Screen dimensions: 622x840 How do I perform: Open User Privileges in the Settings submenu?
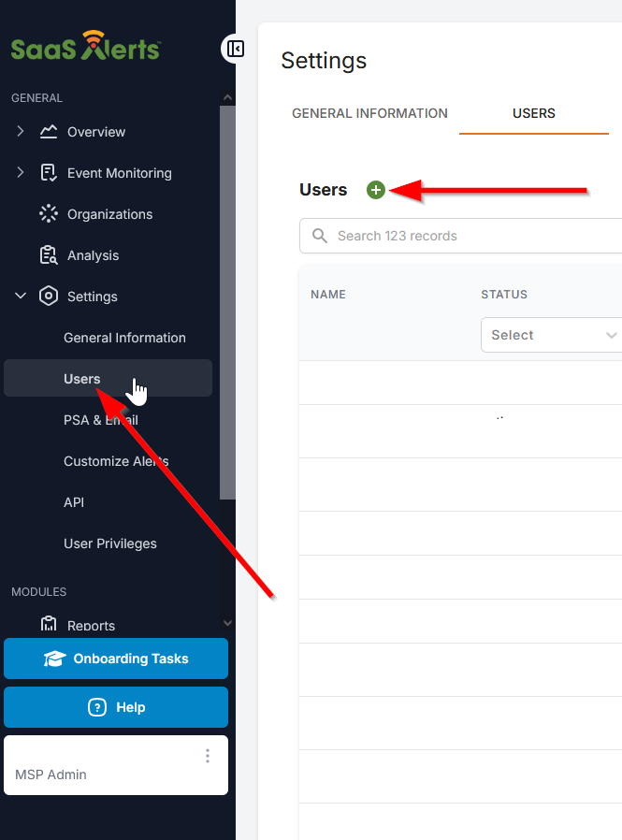click(x=109, y=543)
